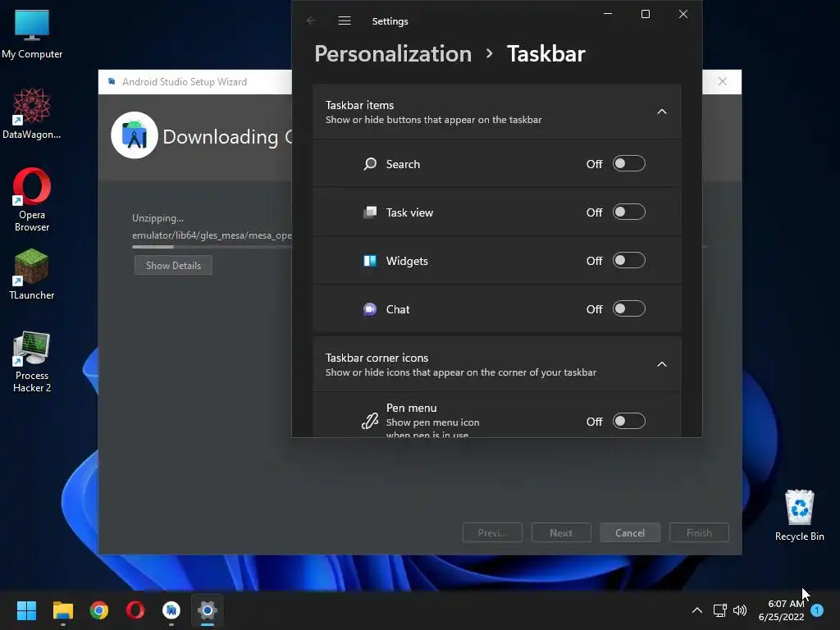Turn on the Widgets switch
Viewport: 840px width, 630px height.
[x=629, y=260]
